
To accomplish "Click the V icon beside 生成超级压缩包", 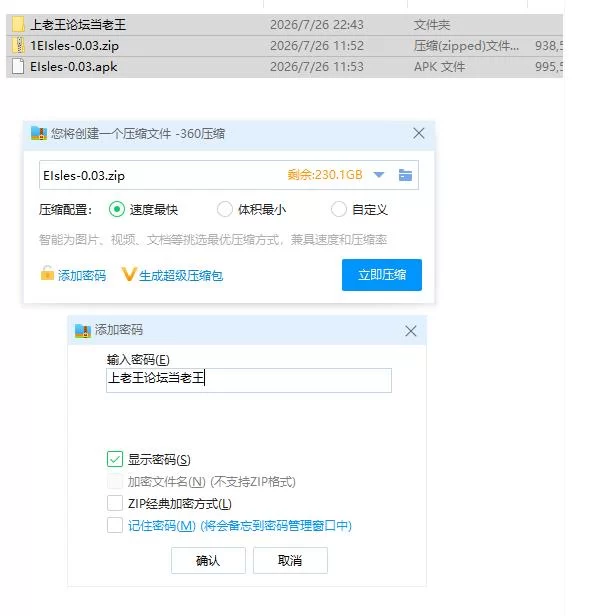I will pyautogui.click(x=129, y=274).
